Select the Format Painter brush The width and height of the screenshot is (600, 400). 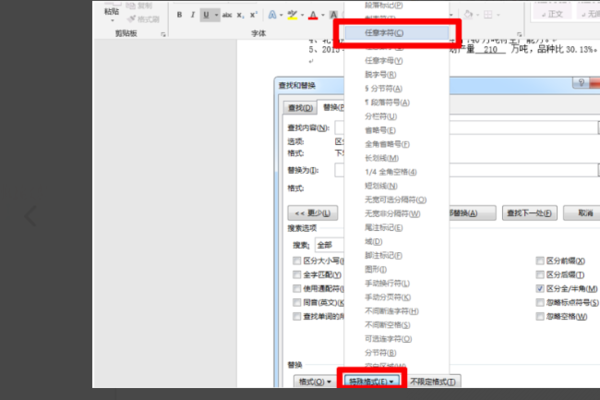pyautogui.click(x=143, y=19)
